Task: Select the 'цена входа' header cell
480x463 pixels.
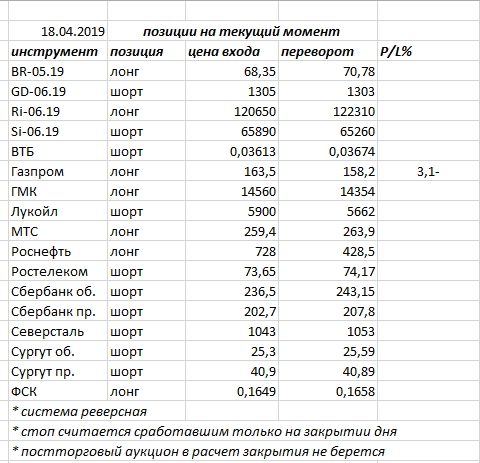Action: pos(232,51)
